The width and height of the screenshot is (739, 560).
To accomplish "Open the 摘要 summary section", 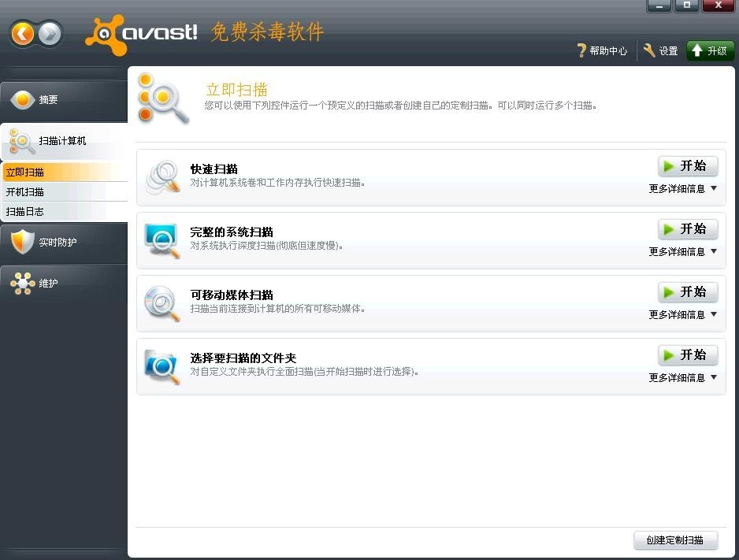I will point(64,100).
